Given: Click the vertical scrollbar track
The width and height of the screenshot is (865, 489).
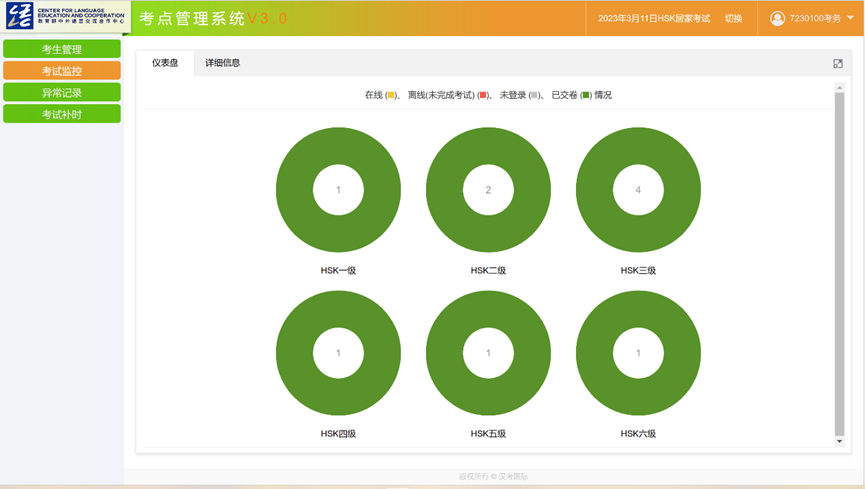Looking at the screenshot, I should coord(839,260).
